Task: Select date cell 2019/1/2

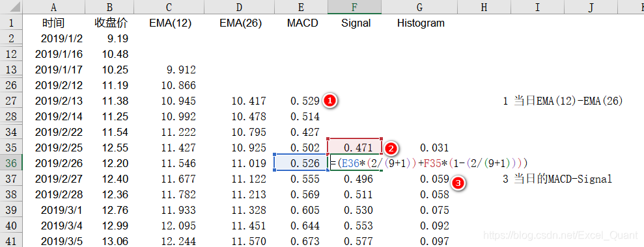Action: coord(54,38)
